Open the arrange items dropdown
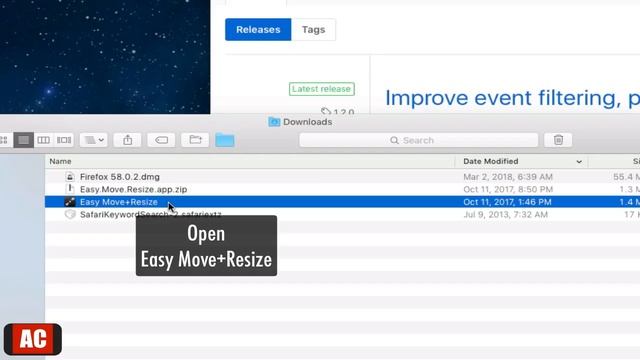This screenshot has height=360, width=640. coord(93,140)
